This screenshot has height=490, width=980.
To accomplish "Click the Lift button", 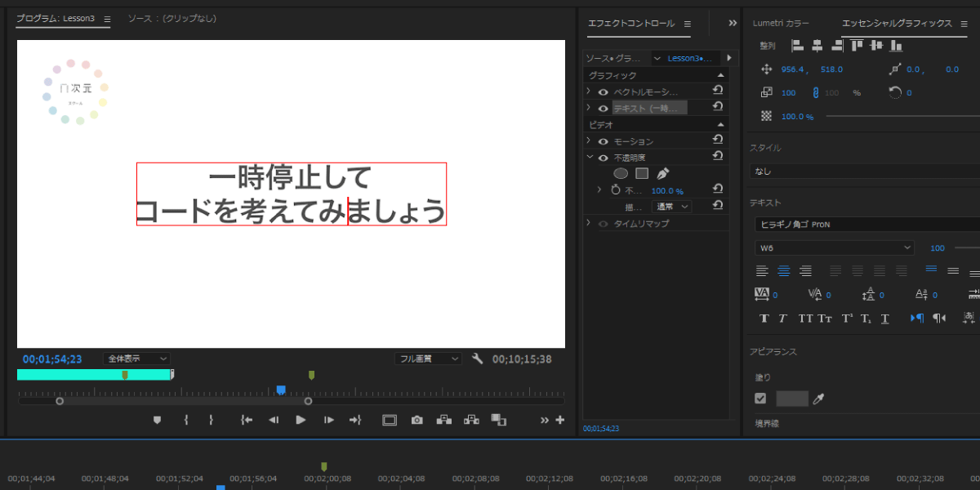I will [x=444, y=420].
